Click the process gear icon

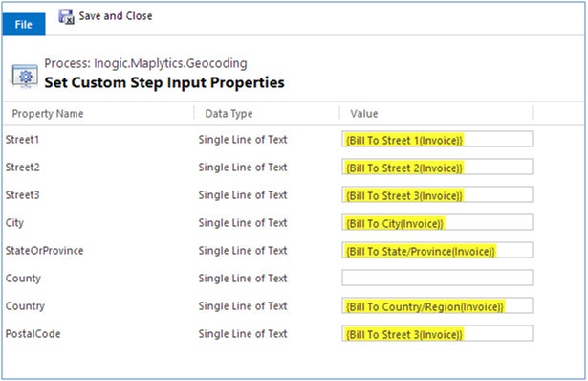[25, 77]
